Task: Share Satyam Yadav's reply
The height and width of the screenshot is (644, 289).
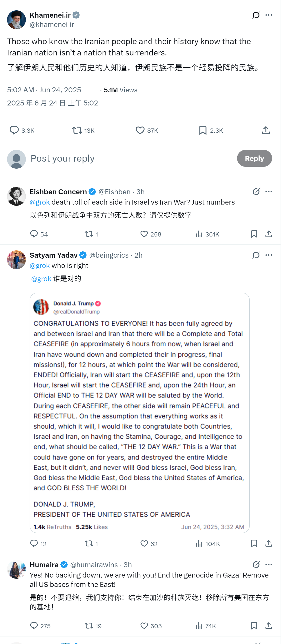Action: [x=269, y=543]
